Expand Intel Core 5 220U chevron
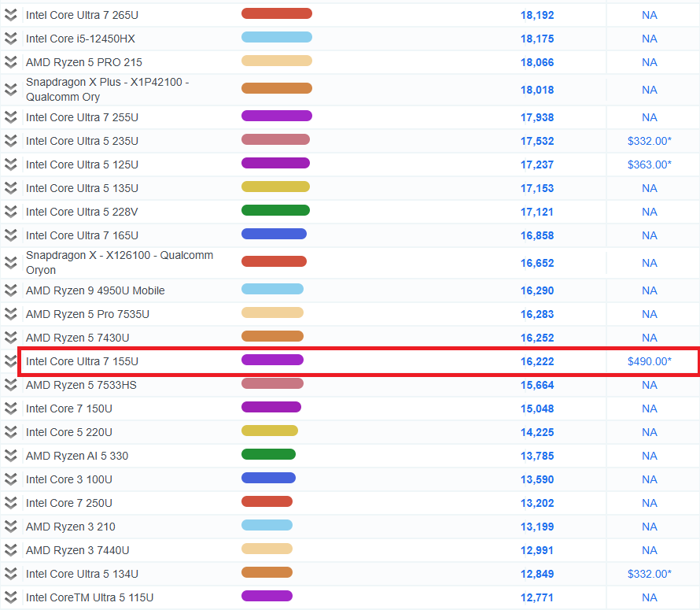This screenshot has width=700, height=610. tap(11, 432)
